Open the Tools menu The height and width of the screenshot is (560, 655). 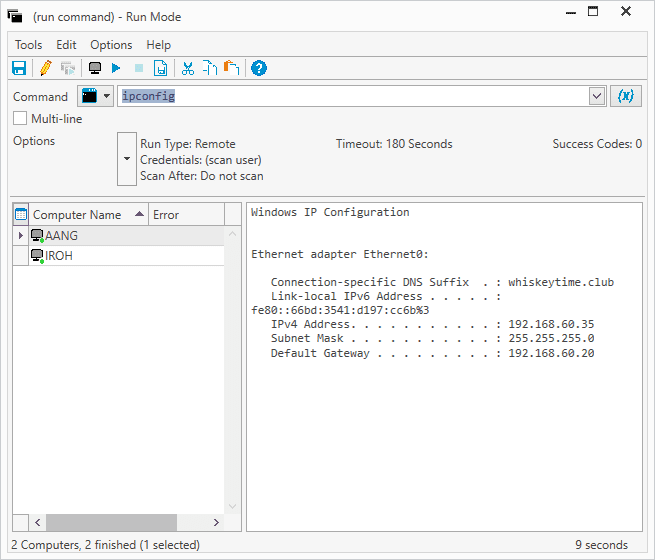(28, 45)
